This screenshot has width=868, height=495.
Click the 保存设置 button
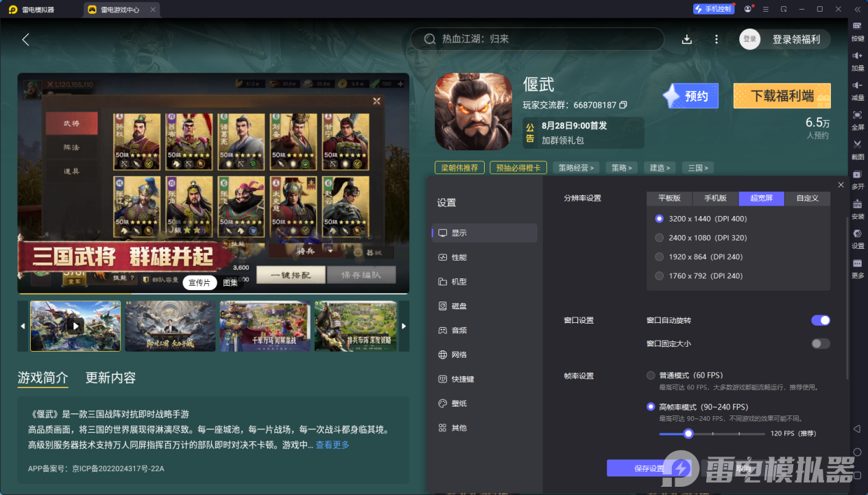click(x=649, y=468)
